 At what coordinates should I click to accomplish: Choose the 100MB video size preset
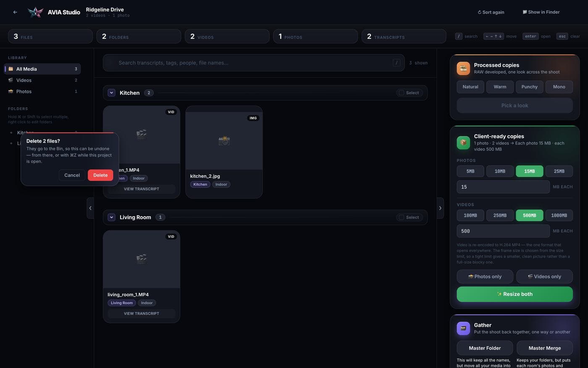click(x=470, y=215)
